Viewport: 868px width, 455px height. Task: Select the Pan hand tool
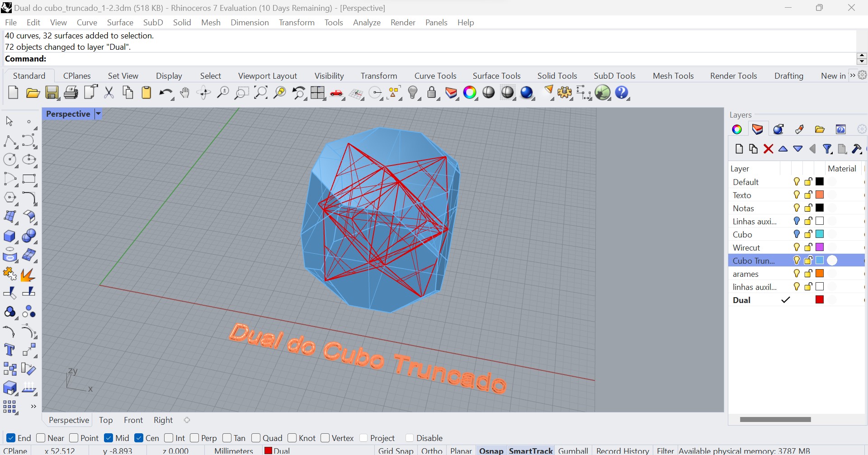184,93
